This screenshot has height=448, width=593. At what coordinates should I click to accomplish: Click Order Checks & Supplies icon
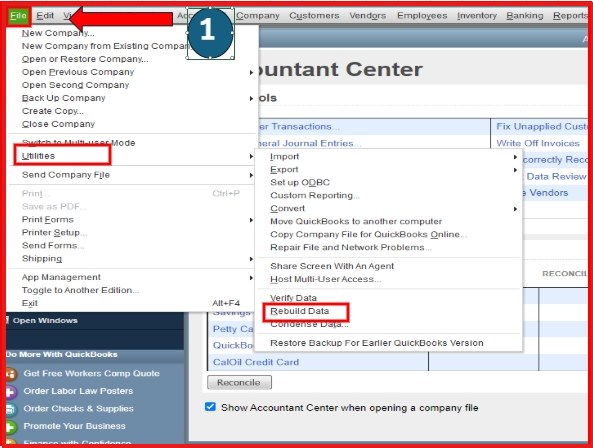tap(11, 409)
